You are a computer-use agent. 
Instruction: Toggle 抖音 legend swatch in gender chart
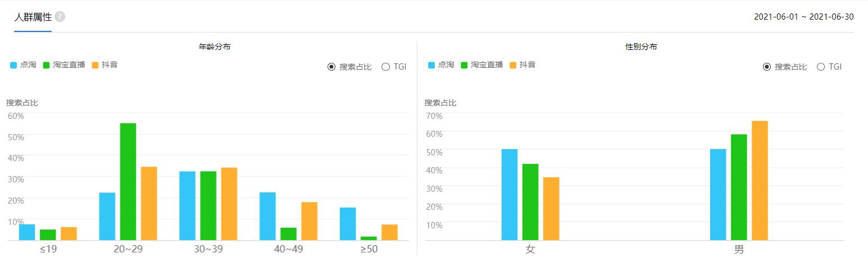[513, 65]
